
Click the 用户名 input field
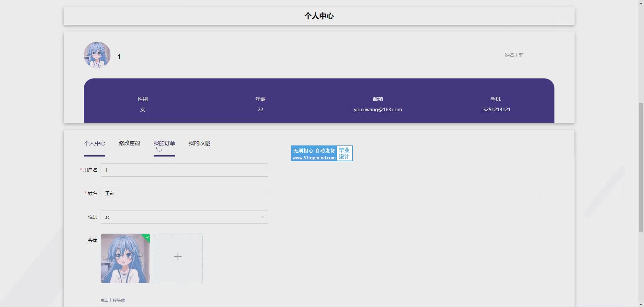click(x=184, y=170)
